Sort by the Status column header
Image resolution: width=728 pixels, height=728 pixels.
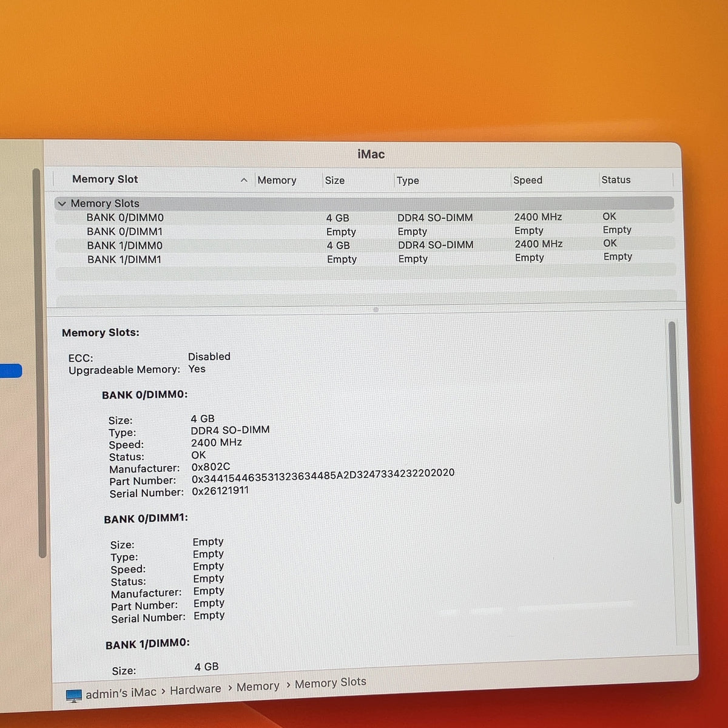(616, 180)
